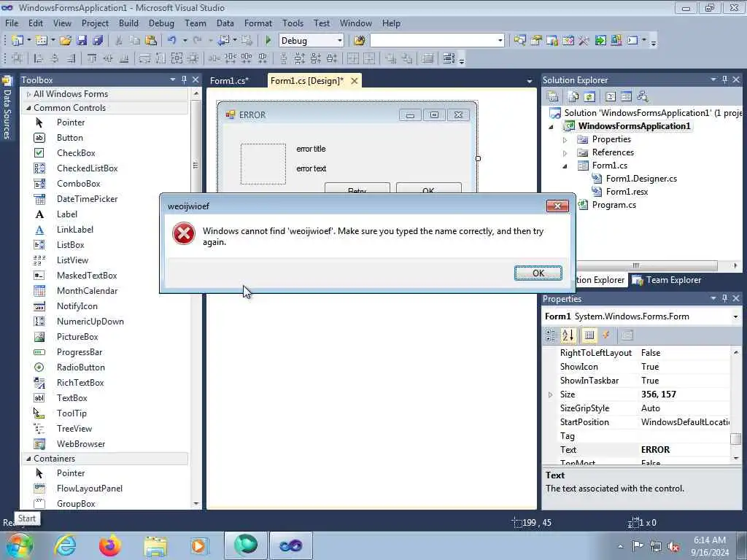Screen dimensions: 747x560
Task: Click the Paste clipboard toolbar icon
Action: 151,41
